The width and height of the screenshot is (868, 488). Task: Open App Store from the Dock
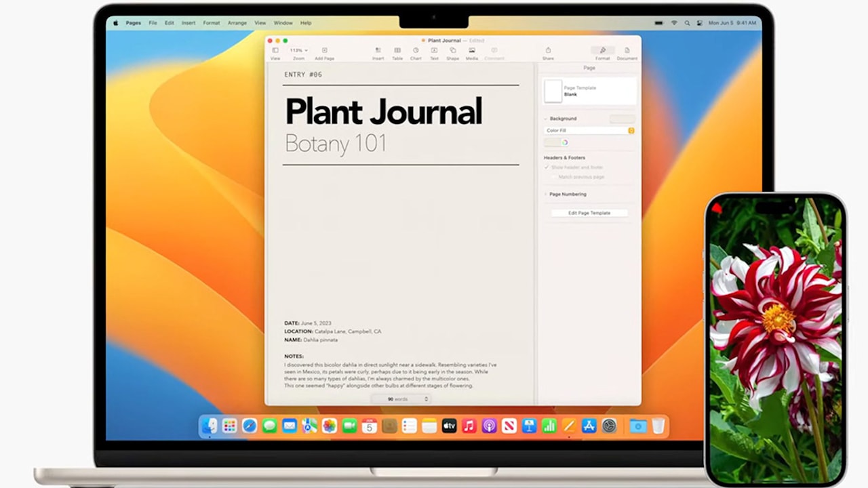(x=589, y=426)
